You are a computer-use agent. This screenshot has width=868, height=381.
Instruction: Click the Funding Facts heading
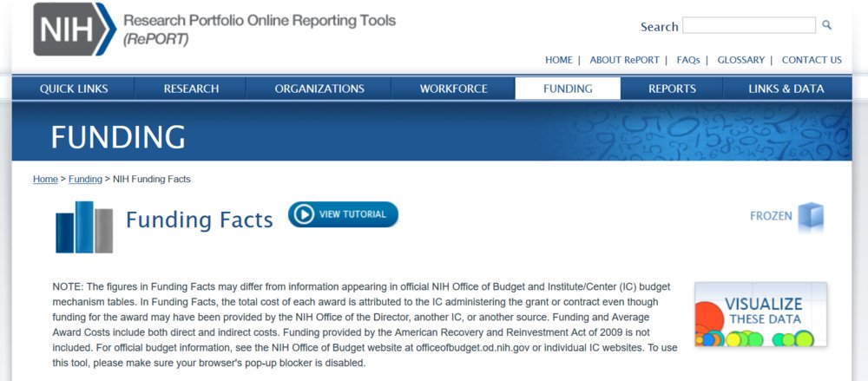(200, 220)
